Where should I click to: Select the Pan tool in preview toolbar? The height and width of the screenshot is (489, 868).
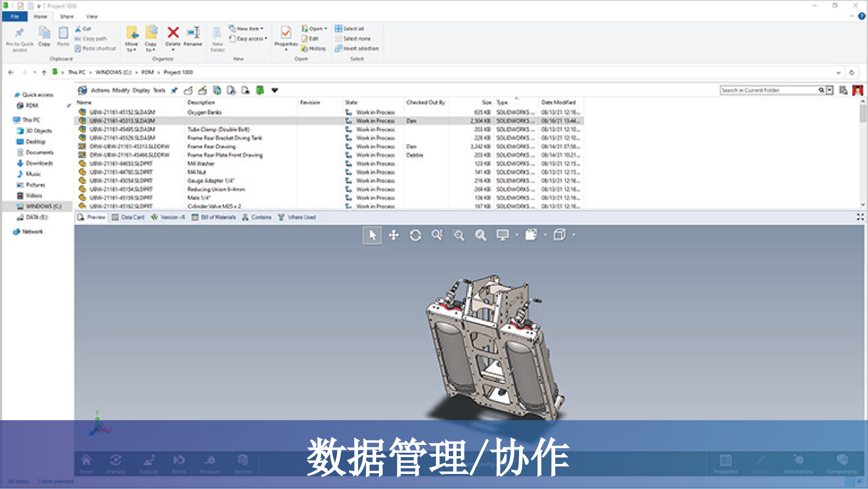coord(394,235)
